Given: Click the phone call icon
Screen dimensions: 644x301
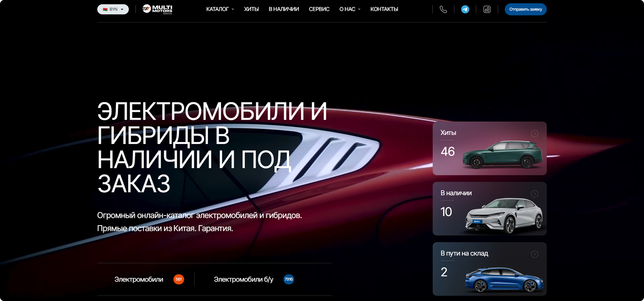Looking at the screenshot, I should [x=443, y=9].
